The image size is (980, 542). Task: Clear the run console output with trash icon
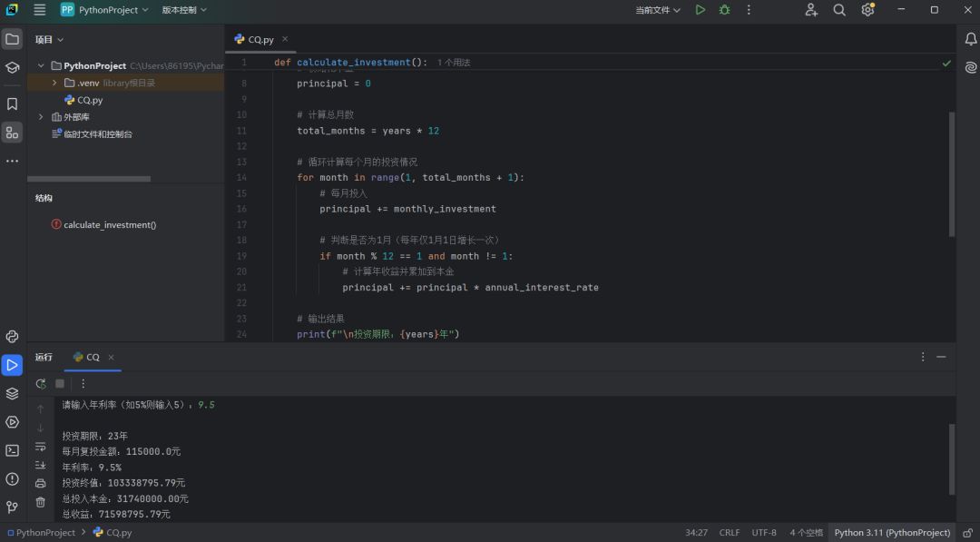41,502
